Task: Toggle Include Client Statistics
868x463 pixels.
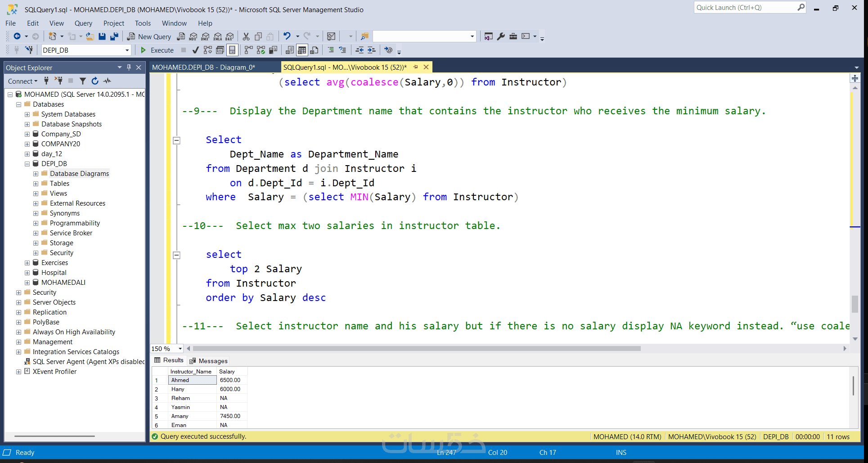Action: pyautogui.click(x=273, y=50)
